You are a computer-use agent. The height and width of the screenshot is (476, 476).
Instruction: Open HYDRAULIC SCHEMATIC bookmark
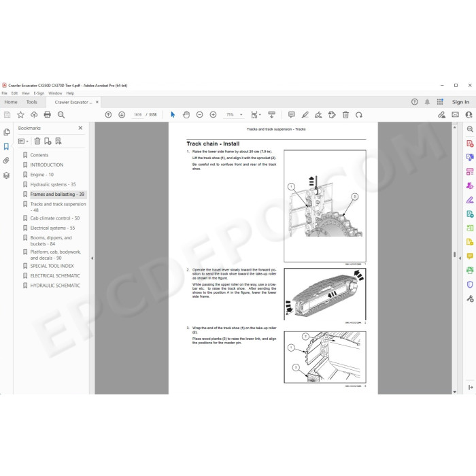(x=55, y=286)
